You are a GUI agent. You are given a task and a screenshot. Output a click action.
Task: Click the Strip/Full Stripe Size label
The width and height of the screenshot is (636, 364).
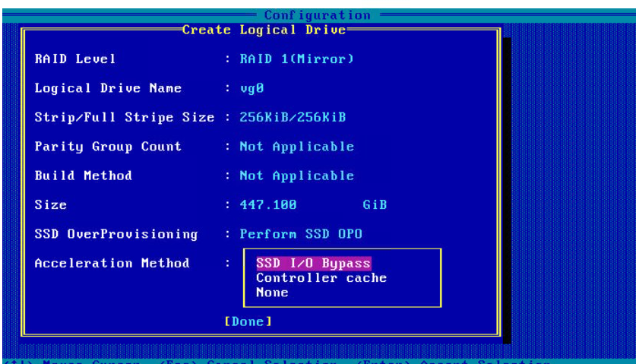click(x=125, y=117)
